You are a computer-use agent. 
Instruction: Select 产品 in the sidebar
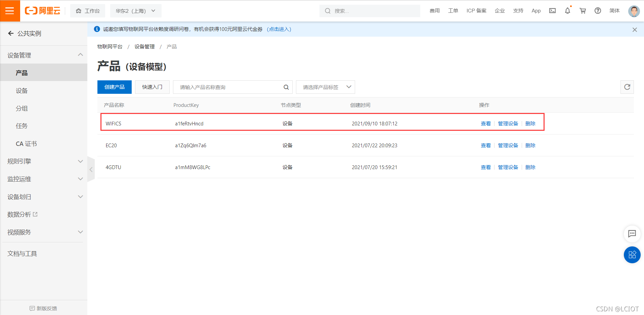[44, 73]
